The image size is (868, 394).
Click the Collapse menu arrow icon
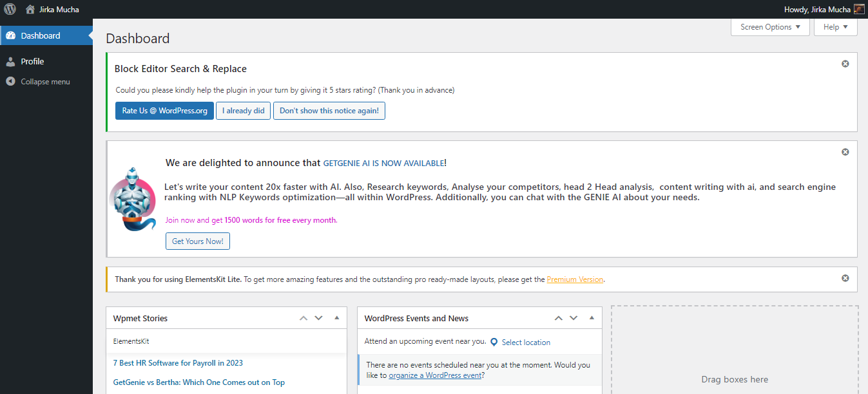(10, 82)
